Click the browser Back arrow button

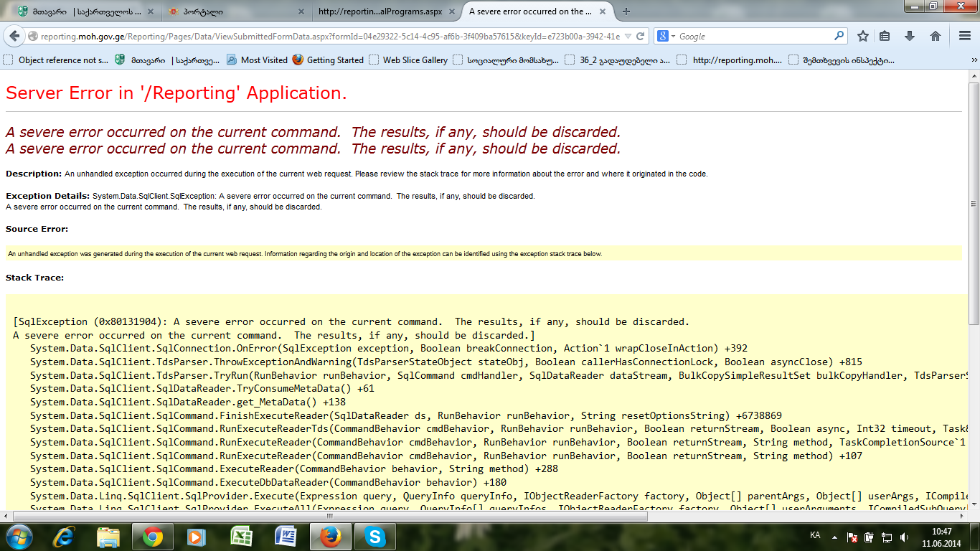(x=16, y=37)
